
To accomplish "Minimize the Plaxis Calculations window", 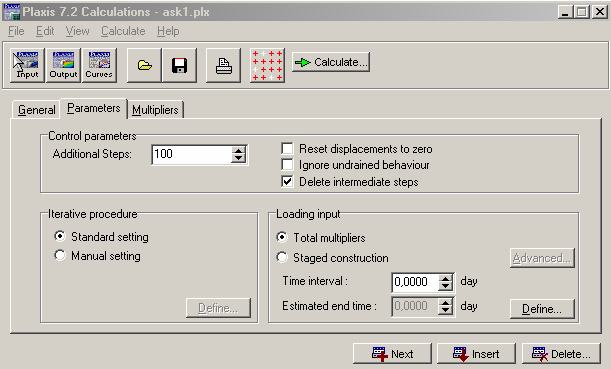I will (565, 12).
